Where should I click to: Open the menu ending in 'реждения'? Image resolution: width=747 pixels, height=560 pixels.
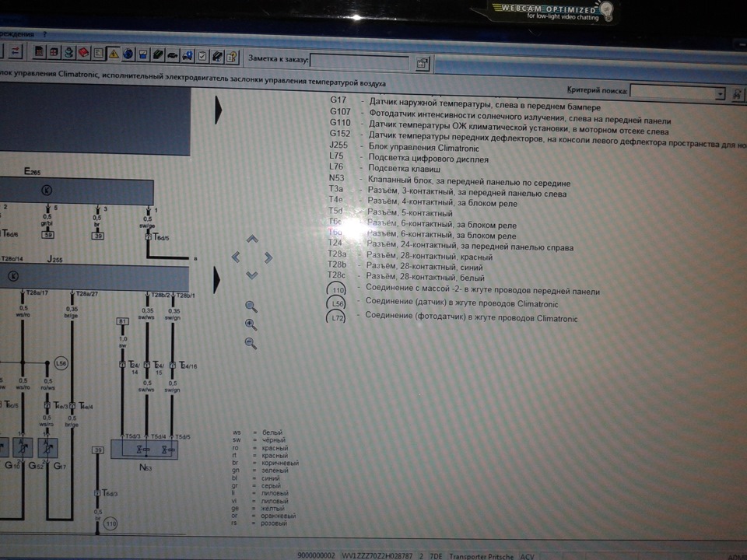[16, 33]
